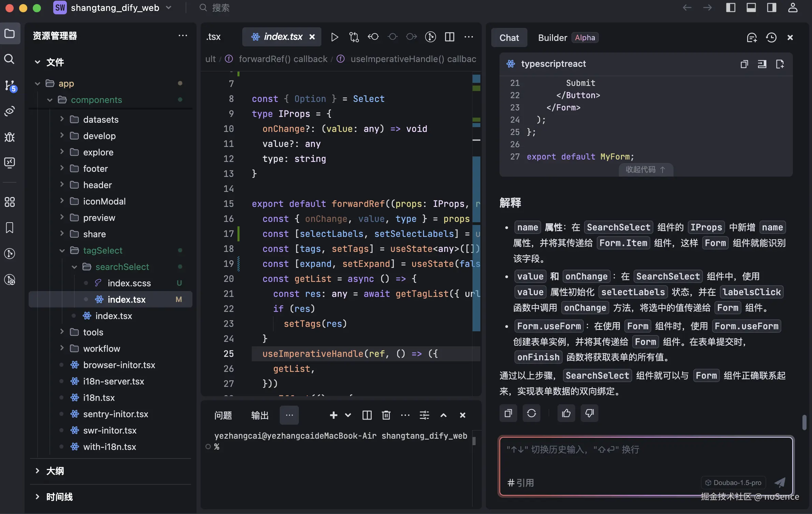
Task: Switch to the Builder Alpha tab
Action: pos(552,37)
